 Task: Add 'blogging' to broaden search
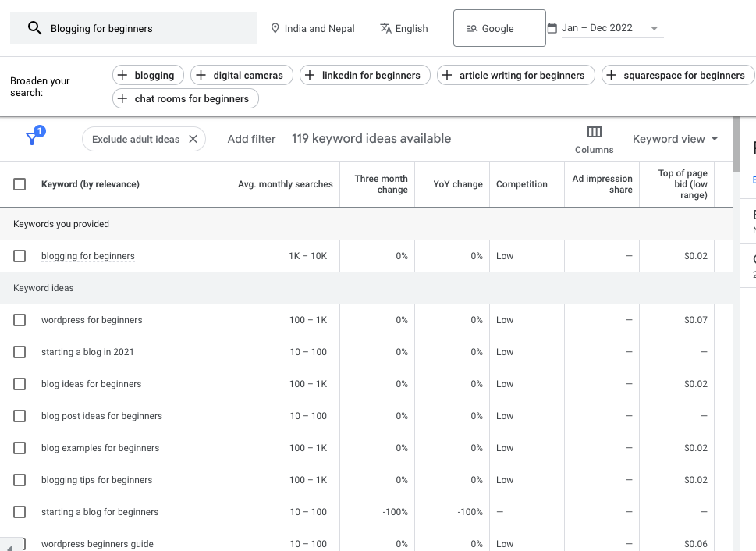tap(148, 75)
